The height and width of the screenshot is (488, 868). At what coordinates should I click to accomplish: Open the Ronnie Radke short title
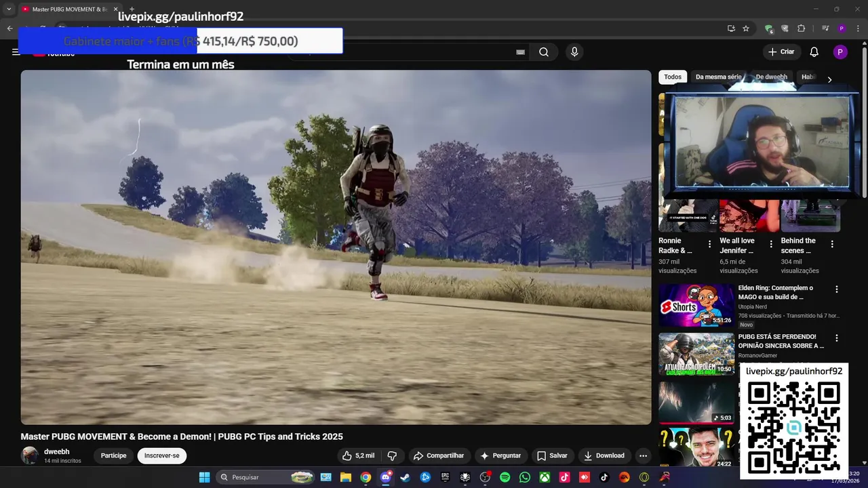675,245
